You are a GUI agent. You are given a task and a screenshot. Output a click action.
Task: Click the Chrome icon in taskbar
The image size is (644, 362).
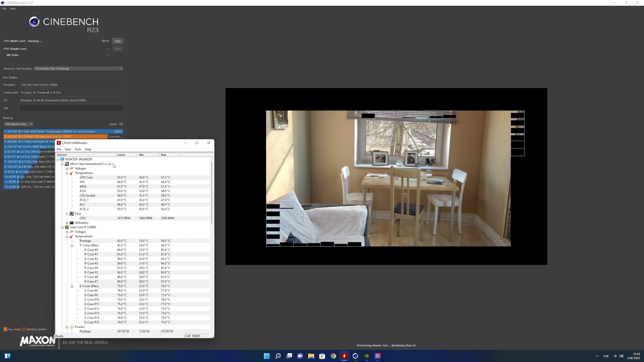333,356
